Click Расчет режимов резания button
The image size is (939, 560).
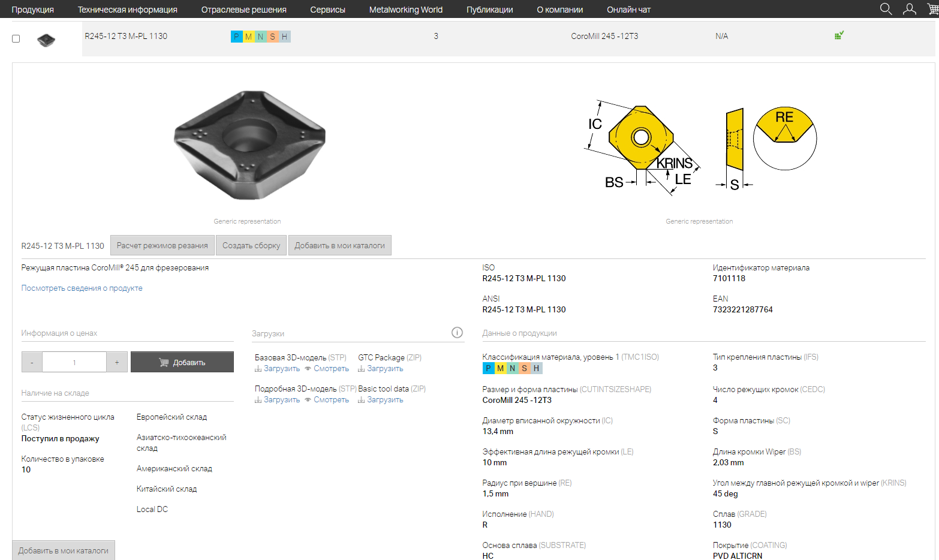[162, 245]
